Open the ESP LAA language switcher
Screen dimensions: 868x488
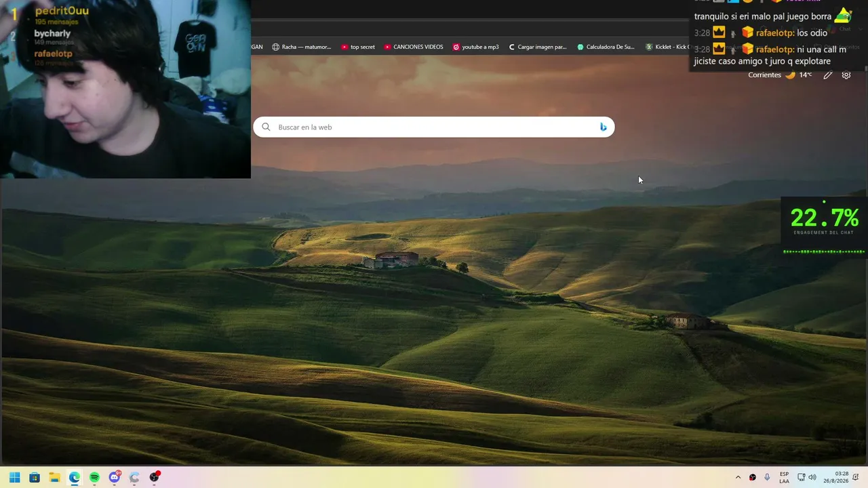(784, 477)
